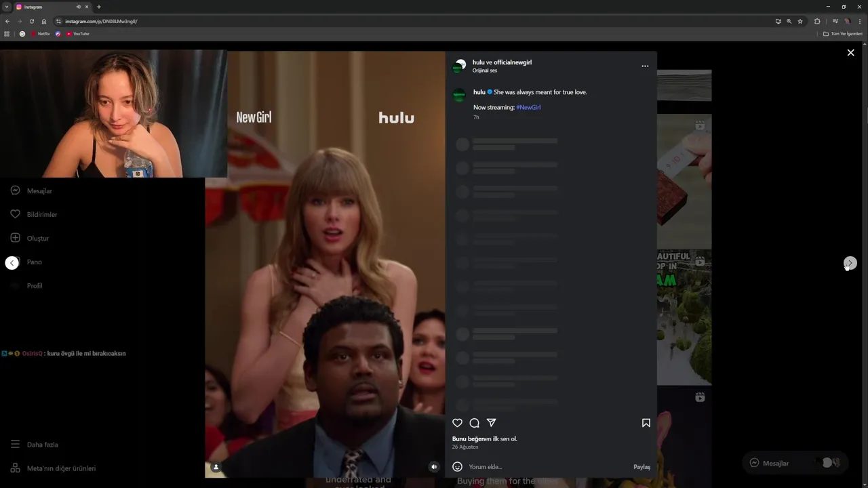The image size is (868, 488).
Task: Open Chrome profile avatar
Action: tap(848, 21)
